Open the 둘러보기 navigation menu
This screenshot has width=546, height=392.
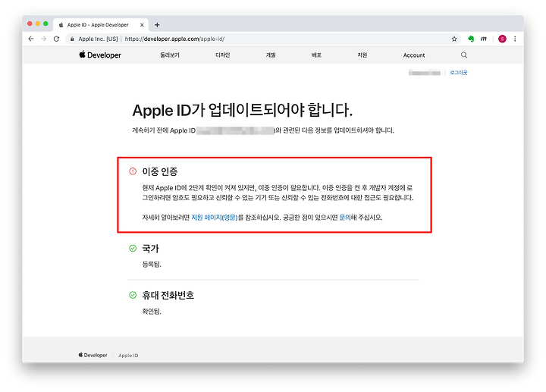tap(170, 55)
